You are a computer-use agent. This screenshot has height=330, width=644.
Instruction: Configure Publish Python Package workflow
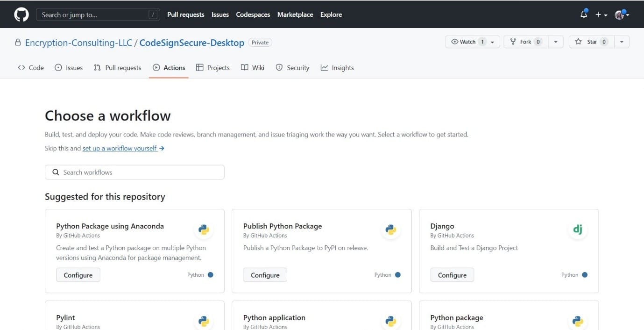(x=265, y=275)
